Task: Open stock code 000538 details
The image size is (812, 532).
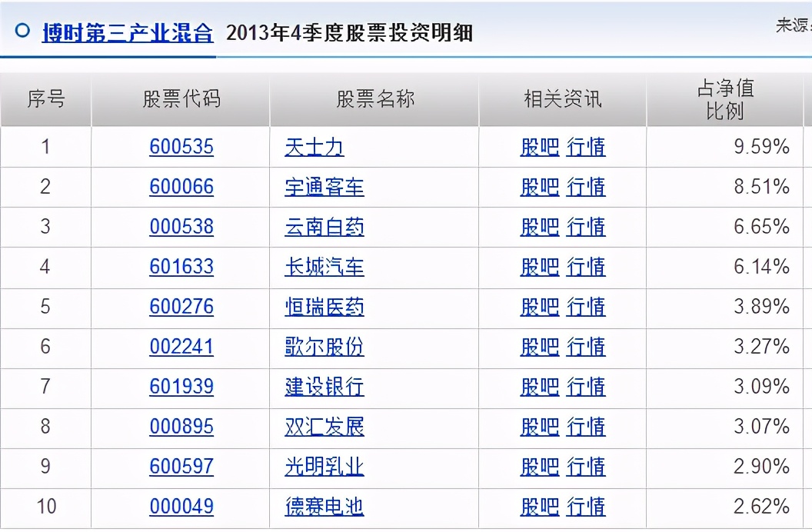Action: pos(181,227)
